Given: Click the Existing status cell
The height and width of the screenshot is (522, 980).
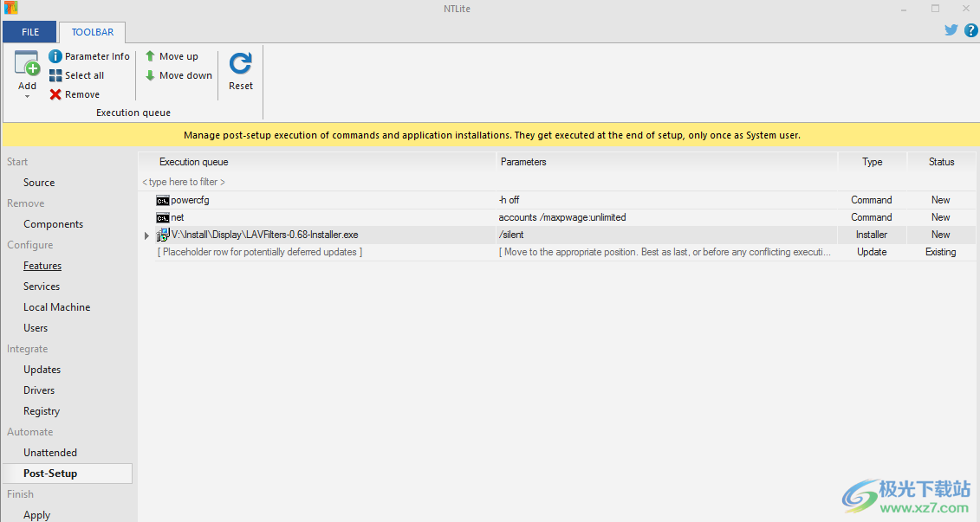Looking at the screenshot, I should tap(941, 252).
